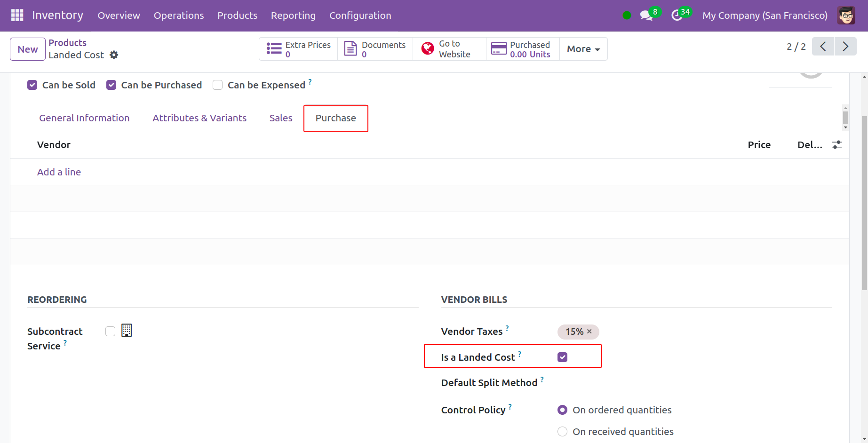Open the gear actions menu beside Landed Cost

point(114,55)
